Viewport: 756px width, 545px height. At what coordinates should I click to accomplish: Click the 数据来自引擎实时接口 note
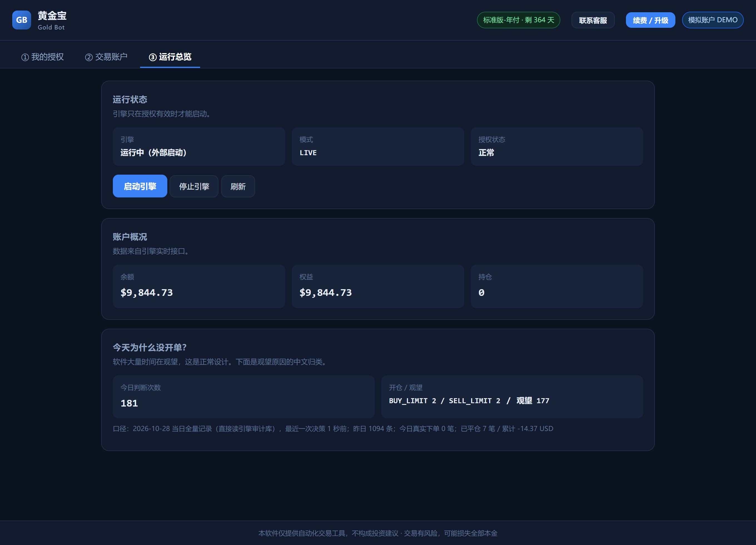click(151, 251)
